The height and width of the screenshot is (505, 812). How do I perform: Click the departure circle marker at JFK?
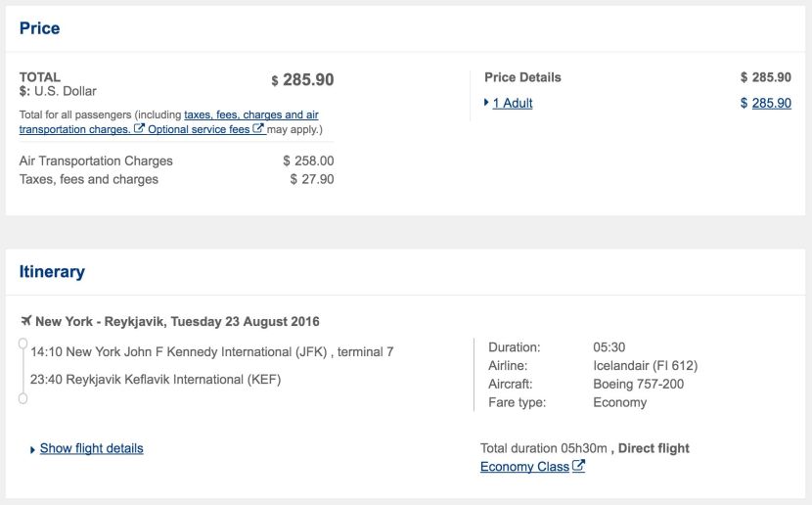[x=23, y=344]
